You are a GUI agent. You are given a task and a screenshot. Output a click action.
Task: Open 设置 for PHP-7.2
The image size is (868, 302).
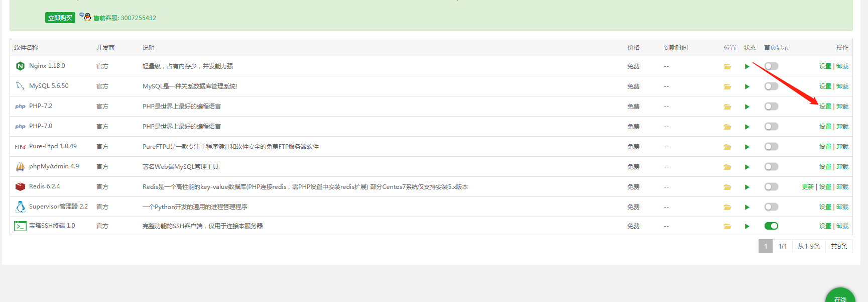coord(825,107)
